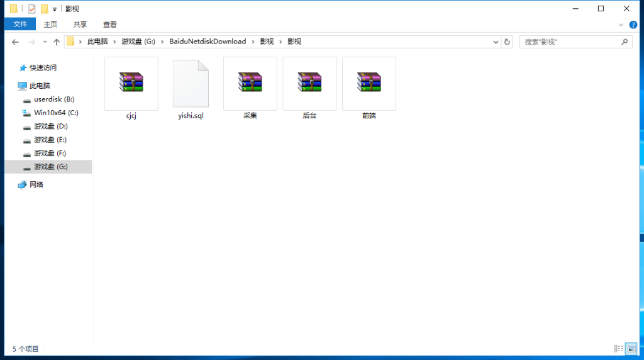Select 快速访问 in navigation pane

(43, 68)
